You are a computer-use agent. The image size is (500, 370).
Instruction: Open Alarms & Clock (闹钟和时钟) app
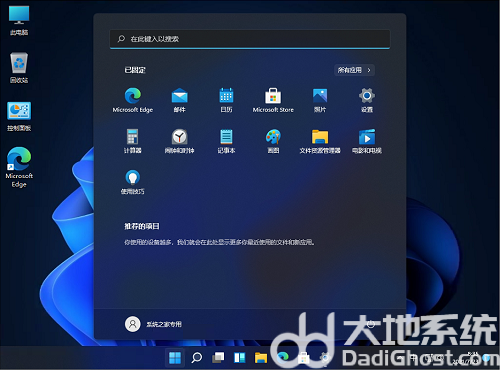click(180, 141)
